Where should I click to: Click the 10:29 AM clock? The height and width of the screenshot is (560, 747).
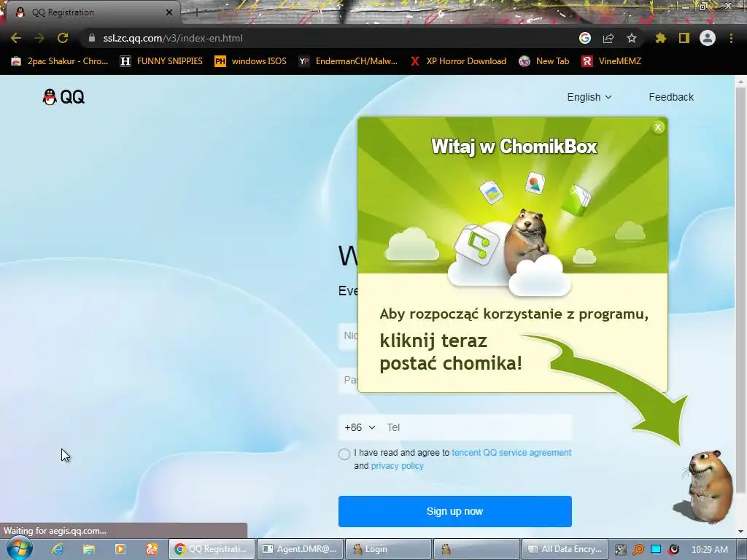[x=709, y=550]
